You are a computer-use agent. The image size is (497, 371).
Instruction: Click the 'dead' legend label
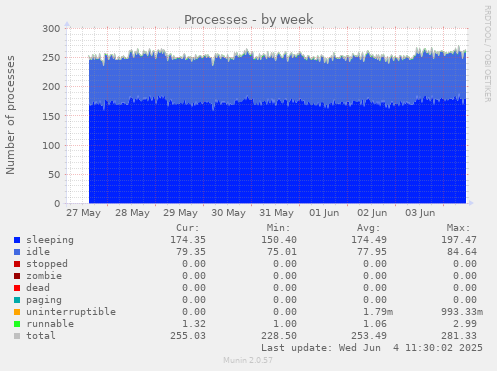pos(38,288)
